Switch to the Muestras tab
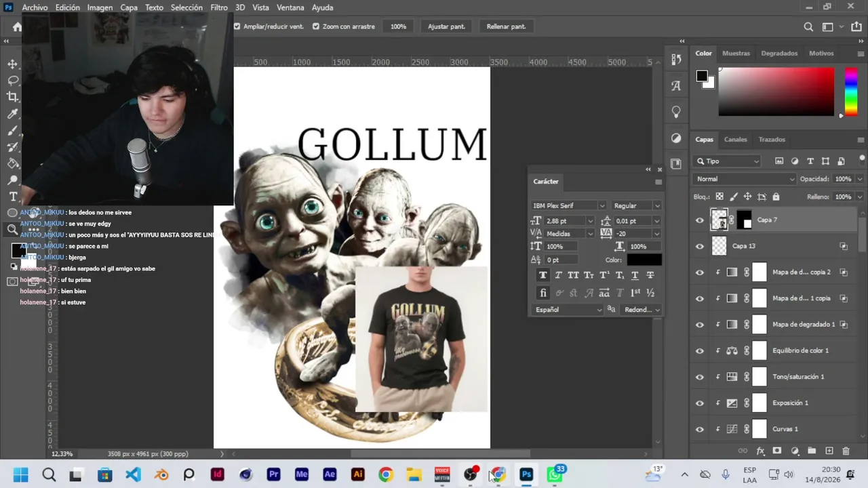The width and height of the screenshot is (868, 488). (736, 54)
